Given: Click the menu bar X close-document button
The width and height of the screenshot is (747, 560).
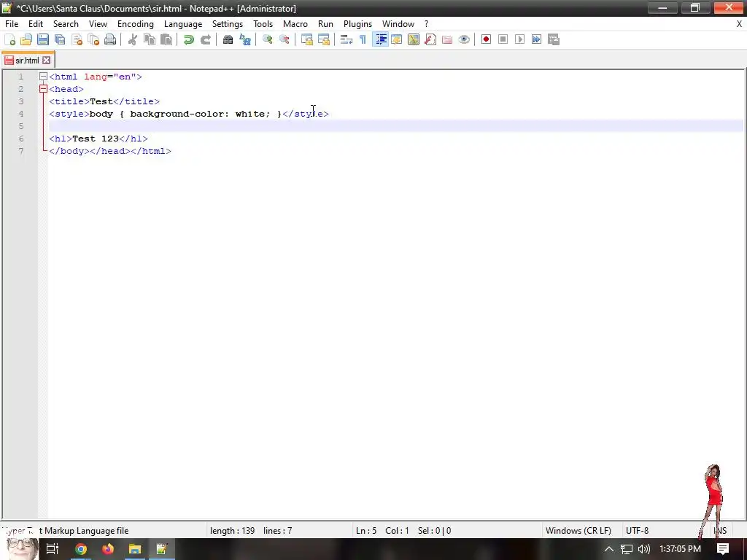Looking at the screenshot, I should (x=740, y=24).
